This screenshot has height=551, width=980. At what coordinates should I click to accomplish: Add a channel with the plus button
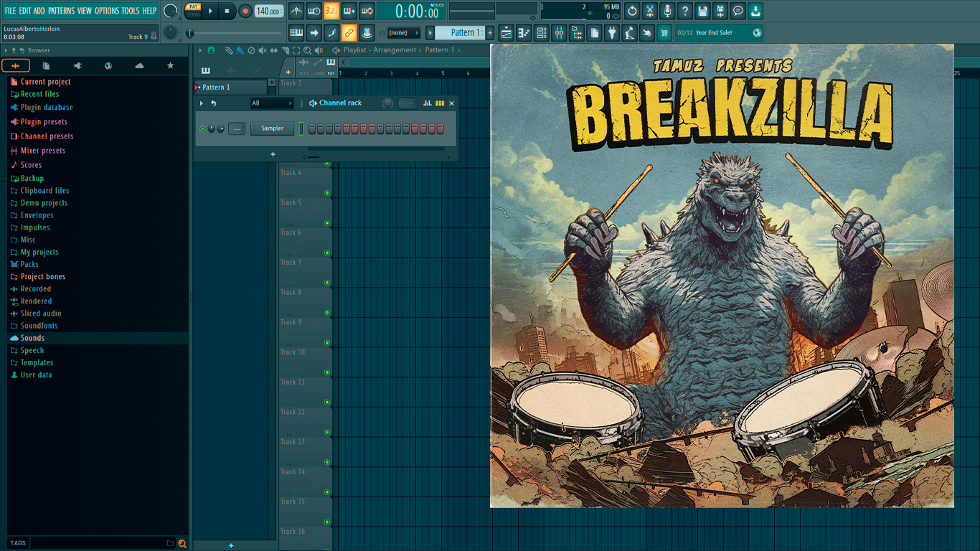[273, 154]
